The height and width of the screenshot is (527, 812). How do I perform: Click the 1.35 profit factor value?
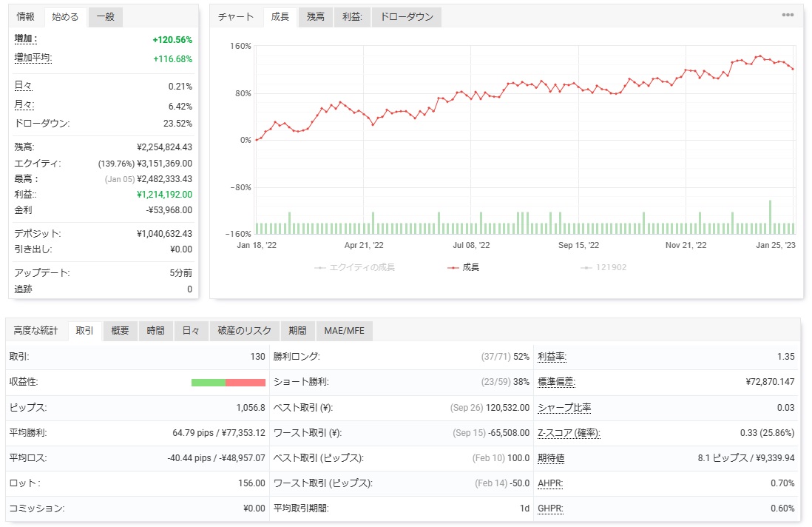(x=785, y=357)
